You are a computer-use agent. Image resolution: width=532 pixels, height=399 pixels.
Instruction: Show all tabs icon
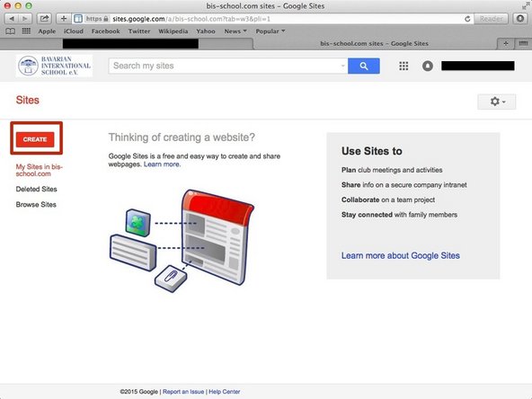point(523,43)
